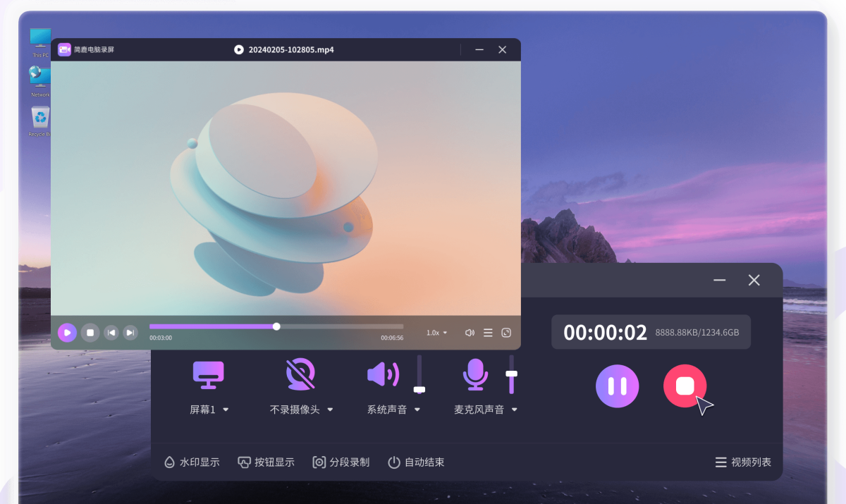This screenshot has width=846, height=504.
Task: Toggle the disabled camera icon
Action: pos(300,374)
